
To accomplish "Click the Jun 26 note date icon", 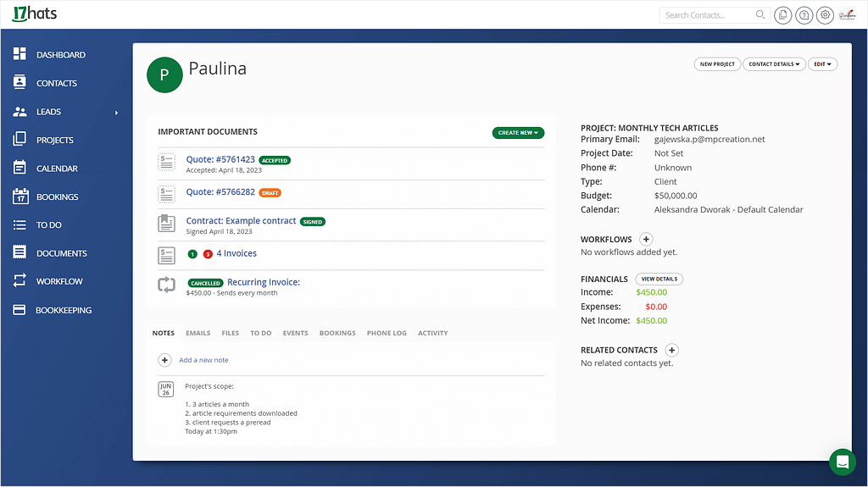I will [x=166, y=389].
